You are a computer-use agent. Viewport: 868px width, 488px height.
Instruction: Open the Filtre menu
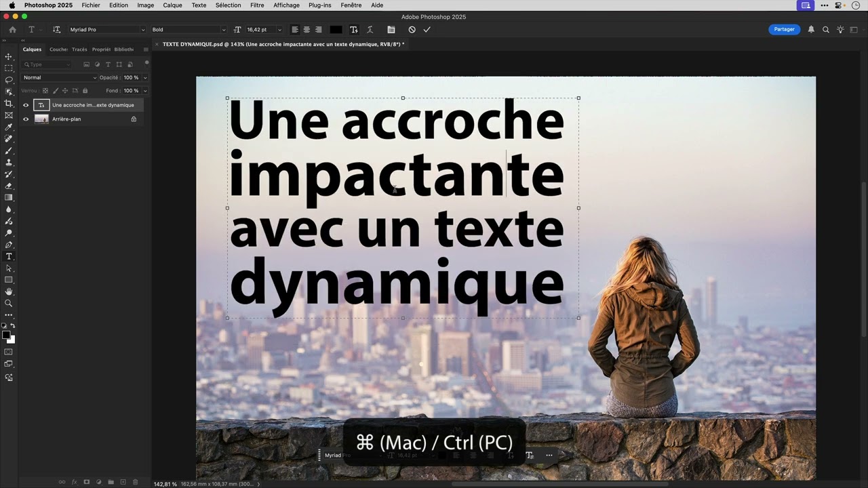tap(257, 5)
